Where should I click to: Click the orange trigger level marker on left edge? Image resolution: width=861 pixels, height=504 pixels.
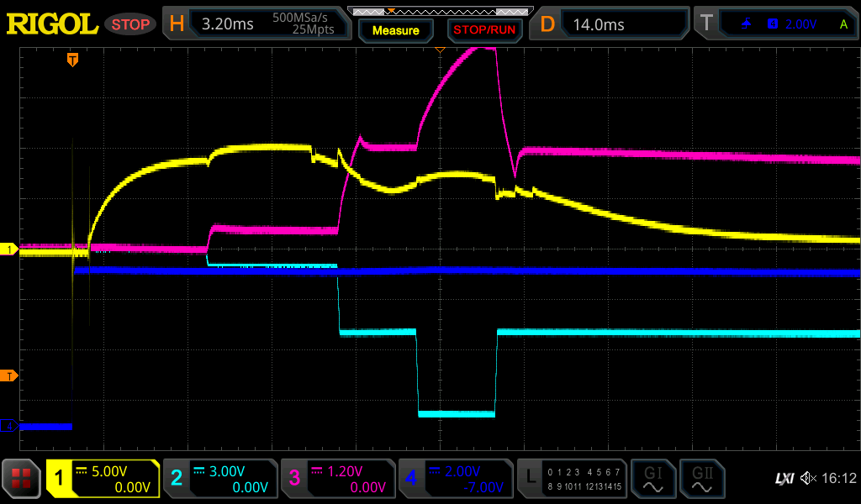[x=8, y=375]
